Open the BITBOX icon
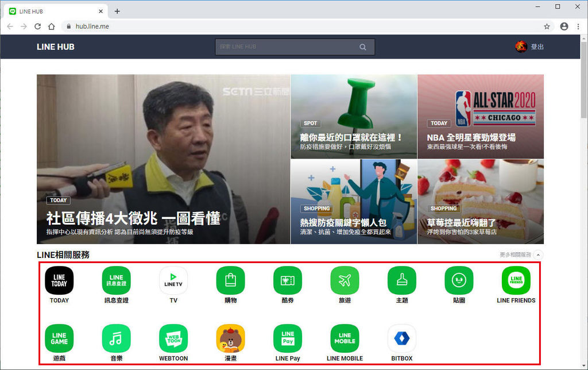 pos(402,338)
